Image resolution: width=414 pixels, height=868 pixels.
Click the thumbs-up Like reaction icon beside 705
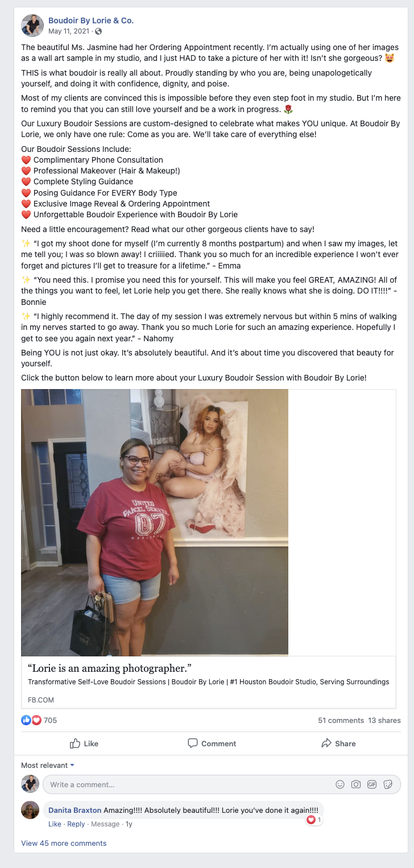[26, 720]
